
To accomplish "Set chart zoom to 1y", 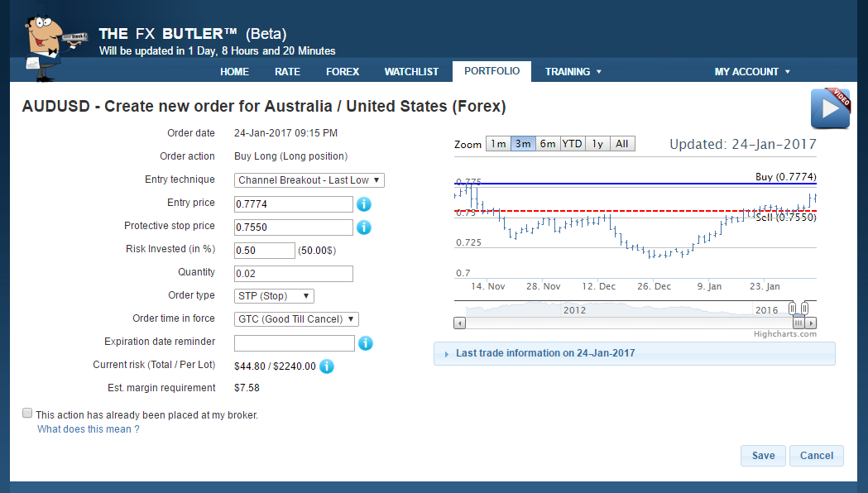I will coord(597,144).
